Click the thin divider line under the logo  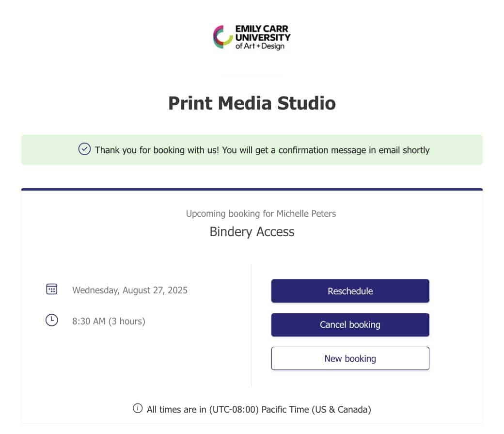(x=252, y=75)
